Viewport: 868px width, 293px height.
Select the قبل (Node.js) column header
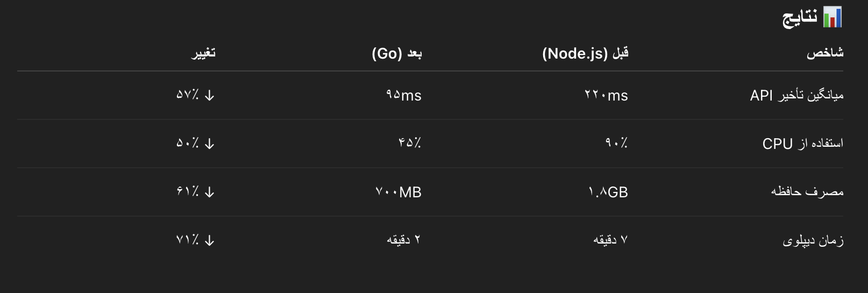[585, 53]
